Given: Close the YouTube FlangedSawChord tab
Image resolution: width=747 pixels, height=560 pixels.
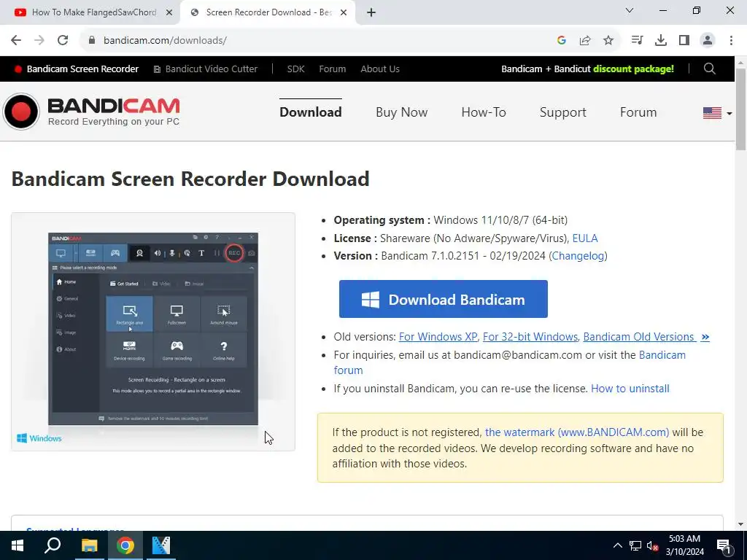Looking at the screenshot, I should pyautogui.click(x=169, y=12).
